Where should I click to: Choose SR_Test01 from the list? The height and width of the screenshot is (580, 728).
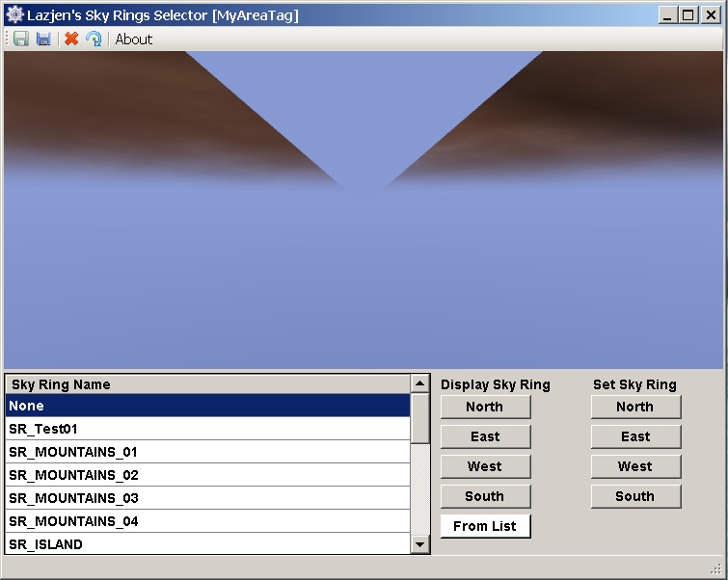tap(207, 429)
